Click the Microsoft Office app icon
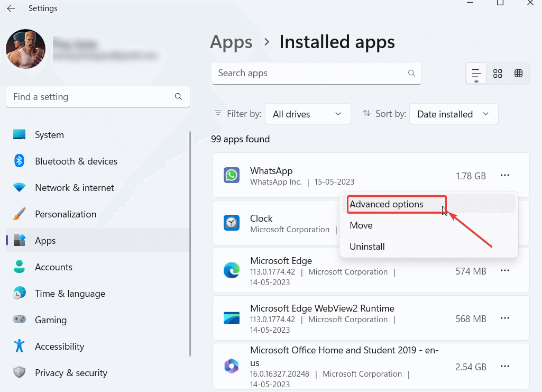This screenshot has width=542, height=392. [x=231, y=366]
